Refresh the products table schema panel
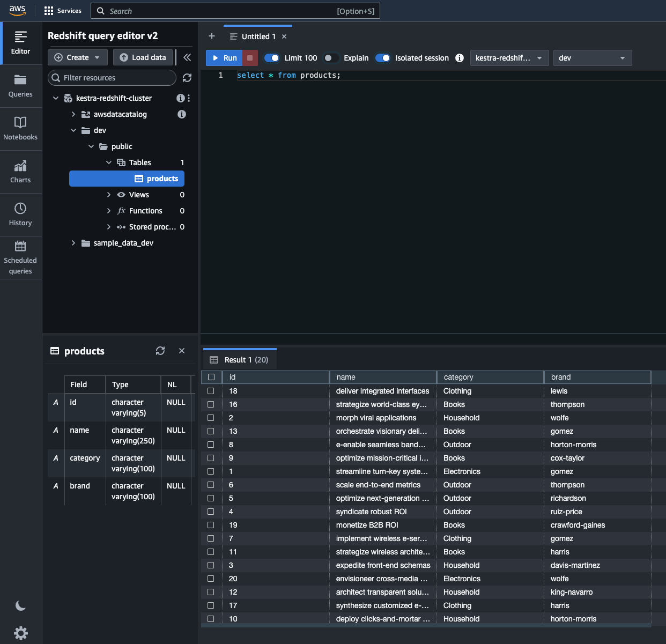The image size is (666, 644). [160, 351]
